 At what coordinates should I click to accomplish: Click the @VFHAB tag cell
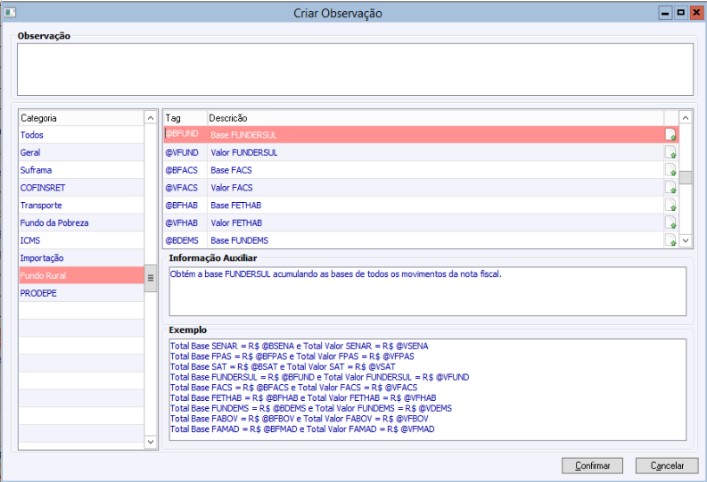[185, 223]
